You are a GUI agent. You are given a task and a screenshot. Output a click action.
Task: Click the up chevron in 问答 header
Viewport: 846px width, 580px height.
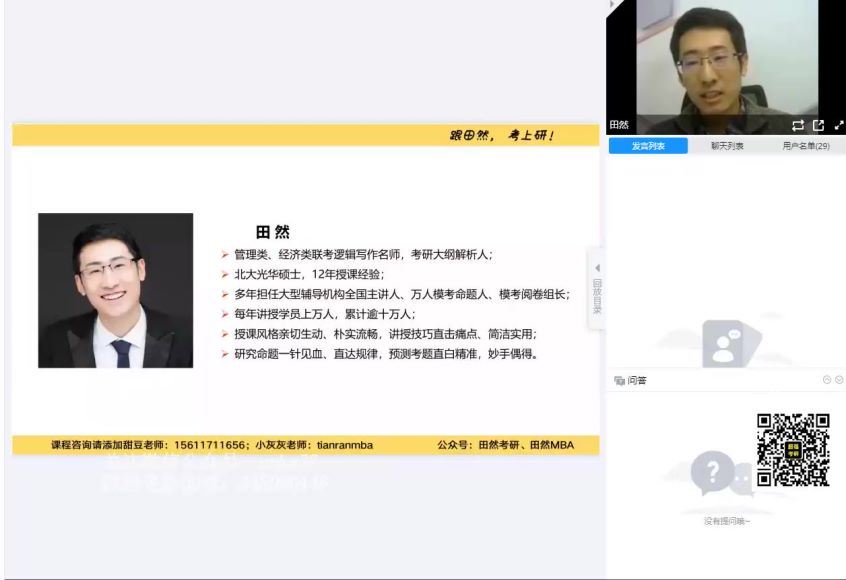827,380
